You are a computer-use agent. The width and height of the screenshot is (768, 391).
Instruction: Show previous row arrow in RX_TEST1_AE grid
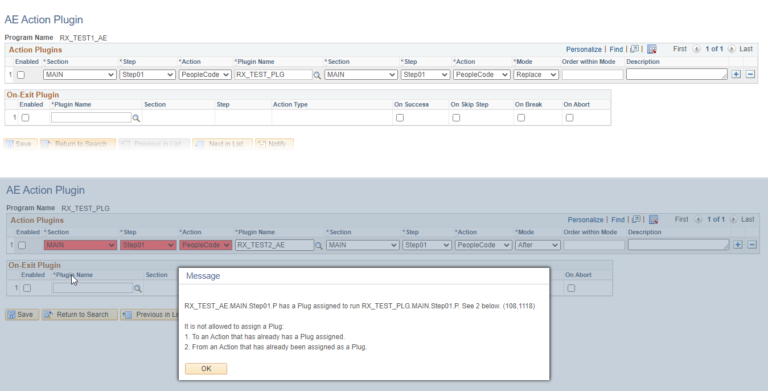[696, 49]
